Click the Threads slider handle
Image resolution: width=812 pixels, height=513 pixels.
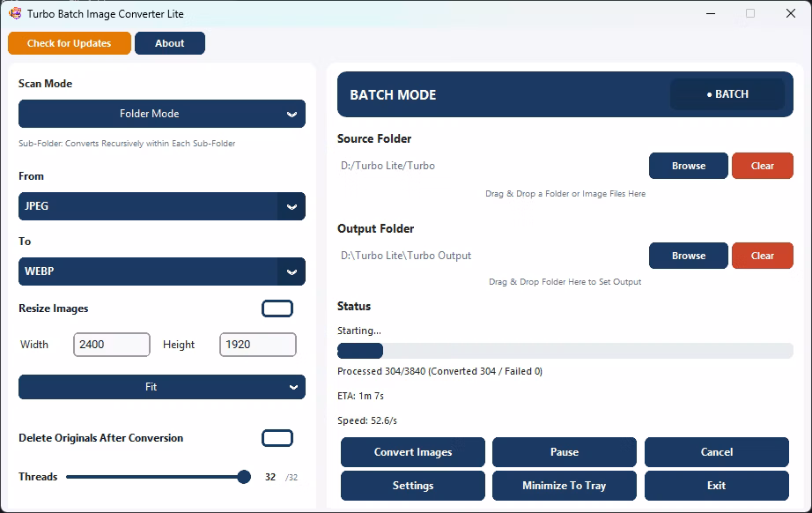pyautogui.click(x=244, y=477)
